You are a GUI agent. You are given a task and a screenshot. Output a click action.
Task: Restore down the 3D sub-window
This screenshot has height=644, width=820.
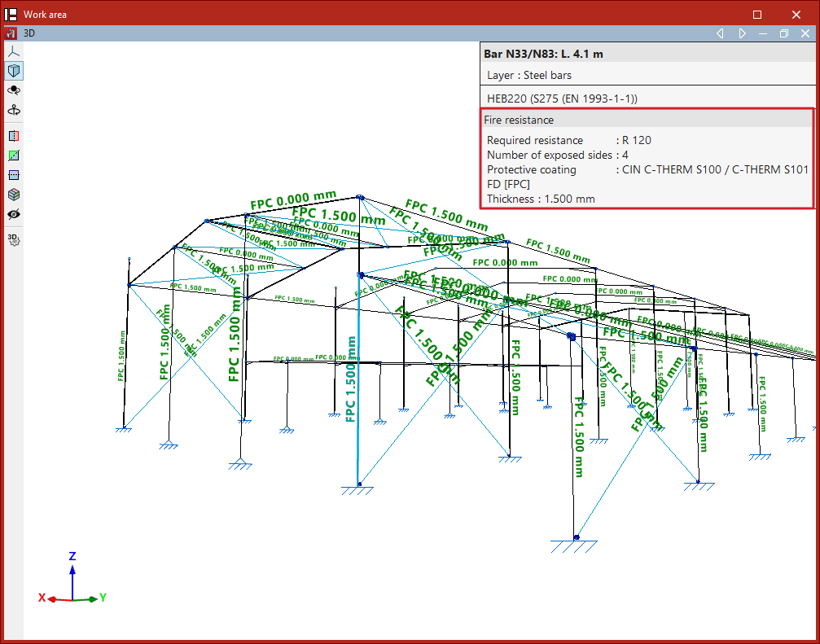(x=783, y=34)
